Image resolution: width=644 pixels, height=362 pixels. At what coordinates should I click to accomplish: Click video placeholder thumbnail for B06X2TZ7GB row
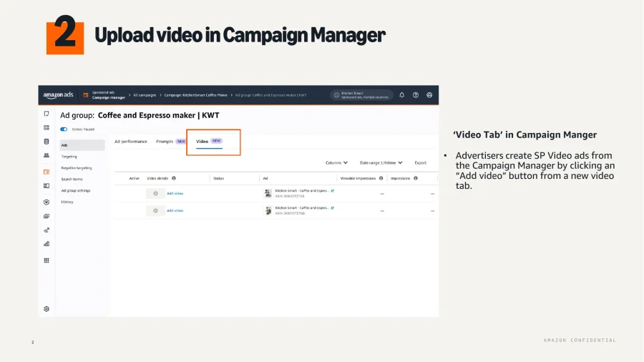155,193
